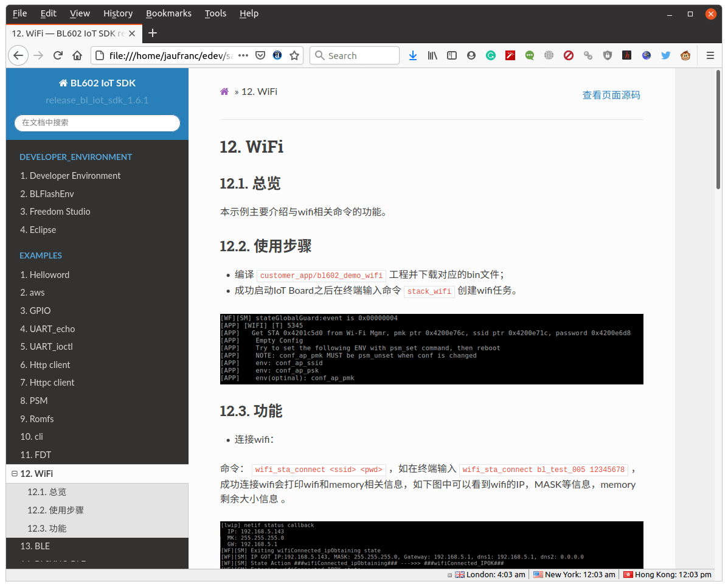The image size is (728, 587).
Task: Click the blue Earth globe extension icon
Action: click(647, 56)
